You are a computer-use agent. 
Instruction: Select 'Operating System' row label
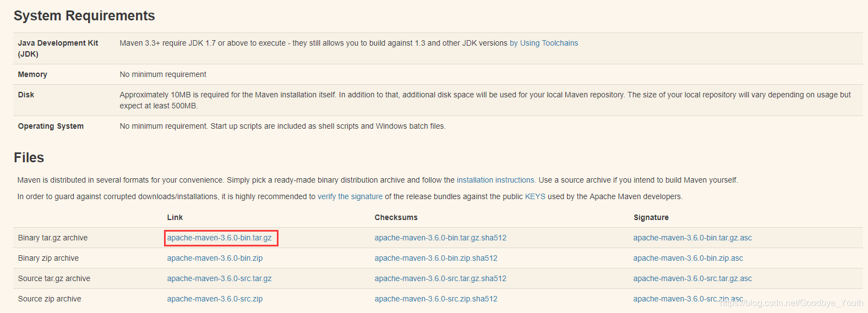tap(51, 126)
